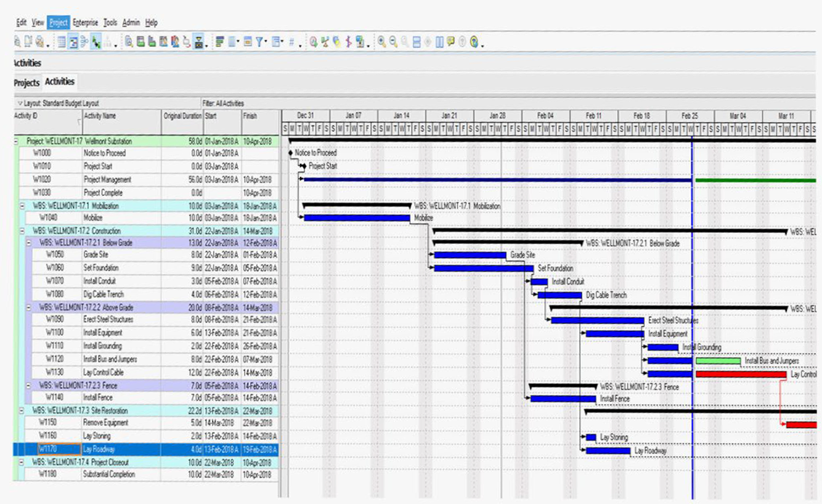This screenshot has width=822, height=504.
Task: Click the Trace Logic icon with red arrow
Action: click(x=186, y=43)
